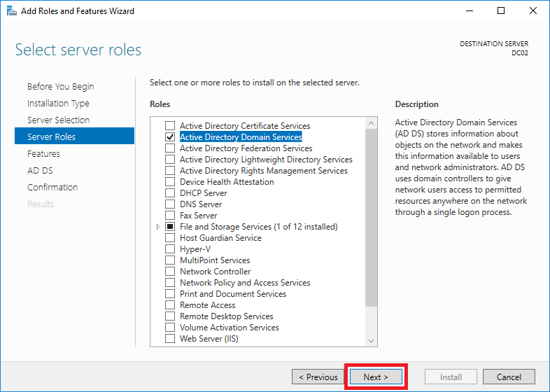The height and width of the screenshot is (392, 550).
Task: Select Active Directory Certificate Services label
Action: tap(245, 125)
